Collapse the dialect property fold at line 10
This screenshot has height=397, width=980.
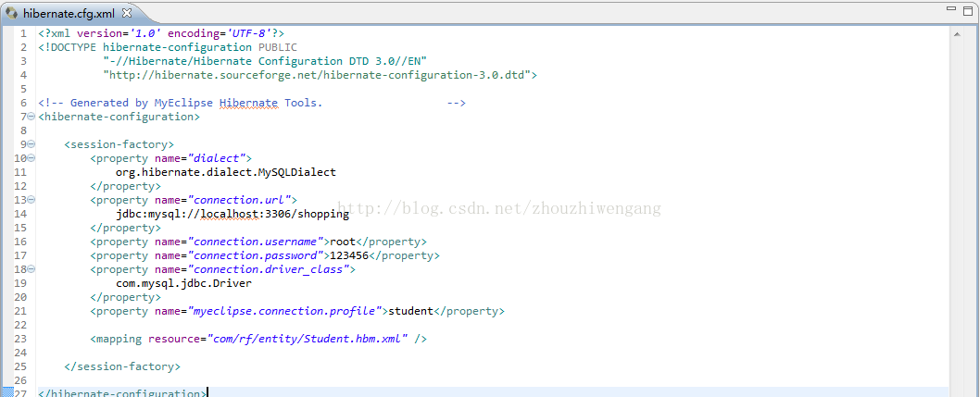[x=31, y=158]
